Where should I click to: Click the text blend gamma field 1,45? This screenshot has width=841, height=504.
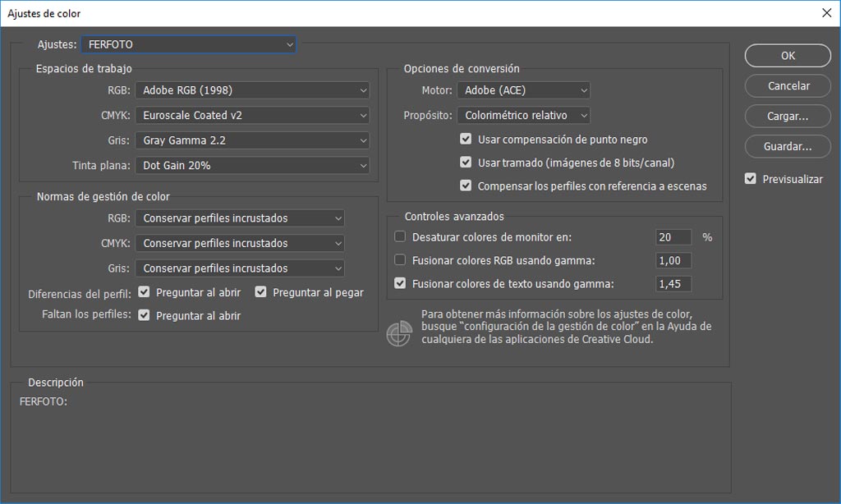673,284
